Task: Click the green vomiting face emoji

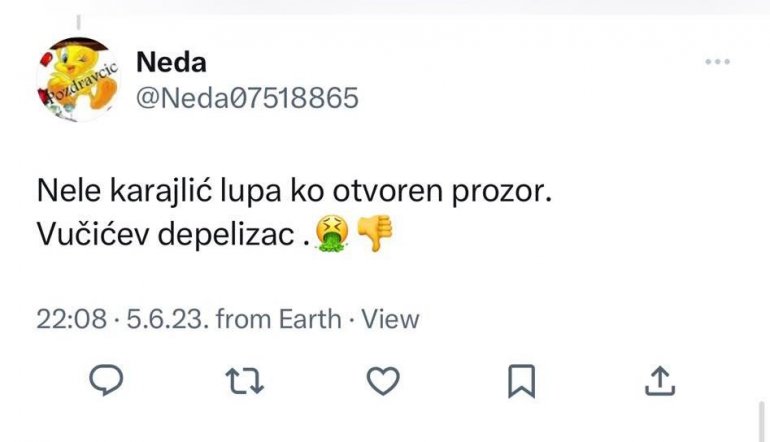Action: [331, 234]
